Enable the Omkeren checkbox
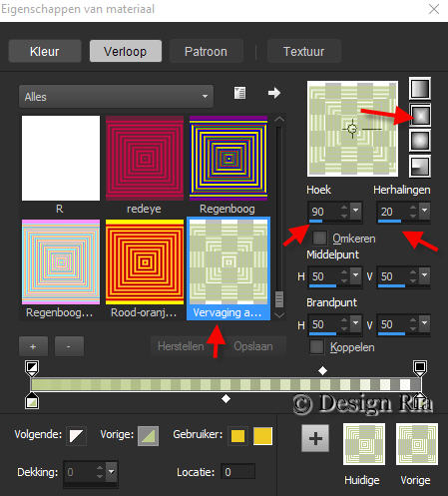The height and width of the screenshot is (496, 448). (319, 238)
